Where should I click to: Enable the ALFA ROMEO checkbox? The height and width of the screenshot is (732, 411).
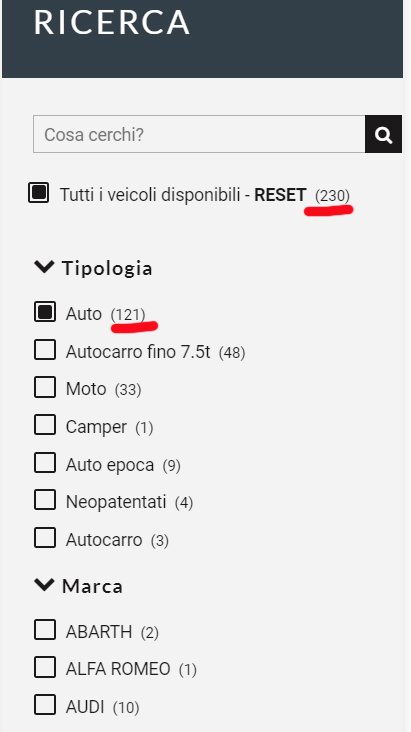(45, 667)
